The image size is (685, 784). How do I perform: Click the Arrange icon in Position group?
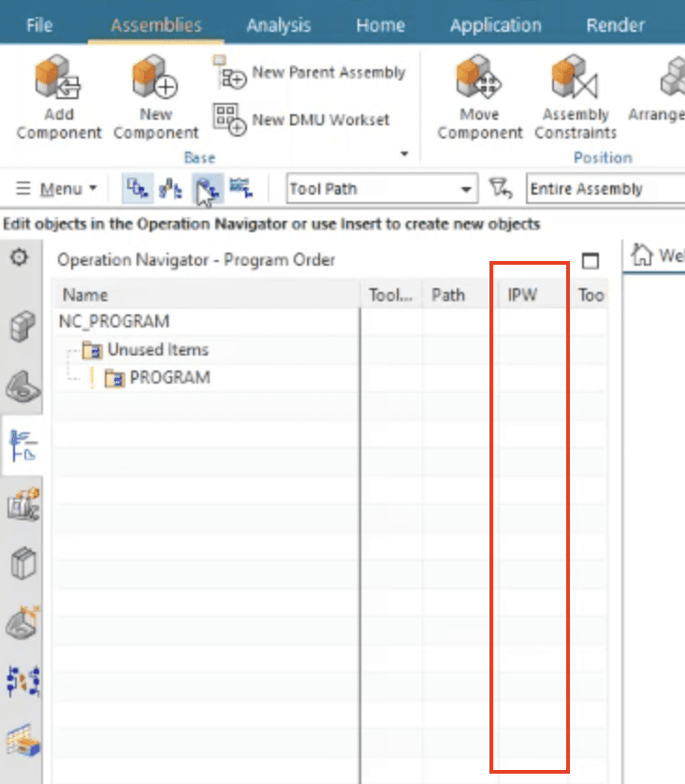pos(673,78)
